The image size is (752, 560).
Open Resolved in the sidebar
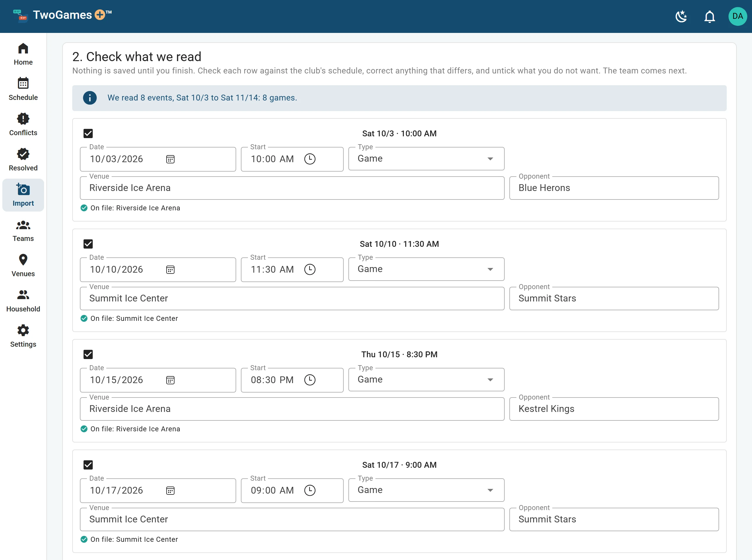point(23,160)
